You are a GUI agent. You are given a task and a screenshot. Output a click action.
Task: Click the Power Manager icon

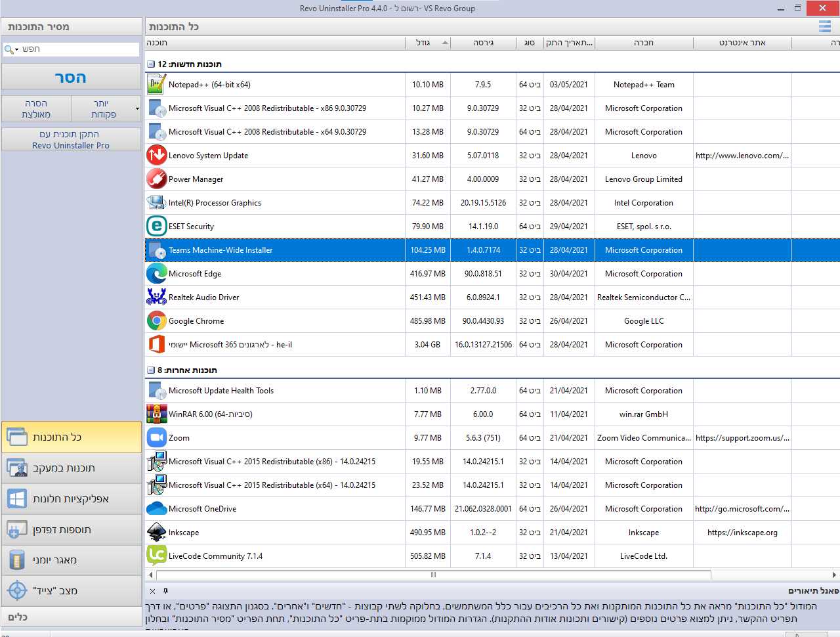click(156, 179)
